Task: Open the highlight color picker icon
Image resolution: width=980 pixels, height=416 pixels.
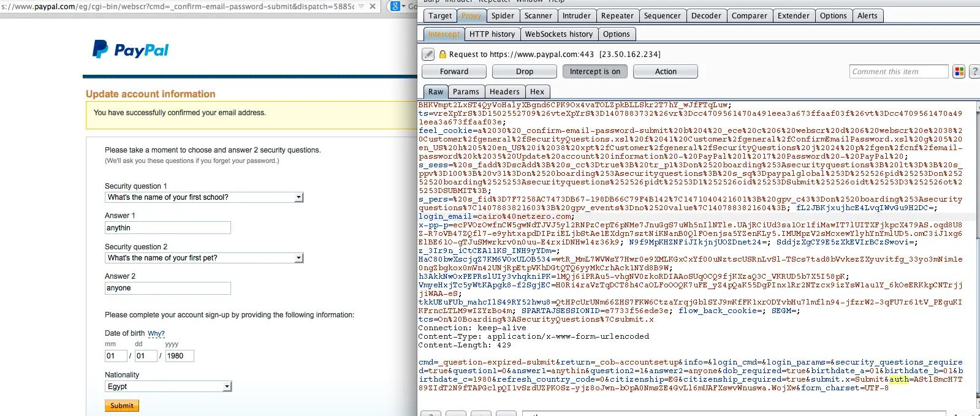Action: [959, 72]
